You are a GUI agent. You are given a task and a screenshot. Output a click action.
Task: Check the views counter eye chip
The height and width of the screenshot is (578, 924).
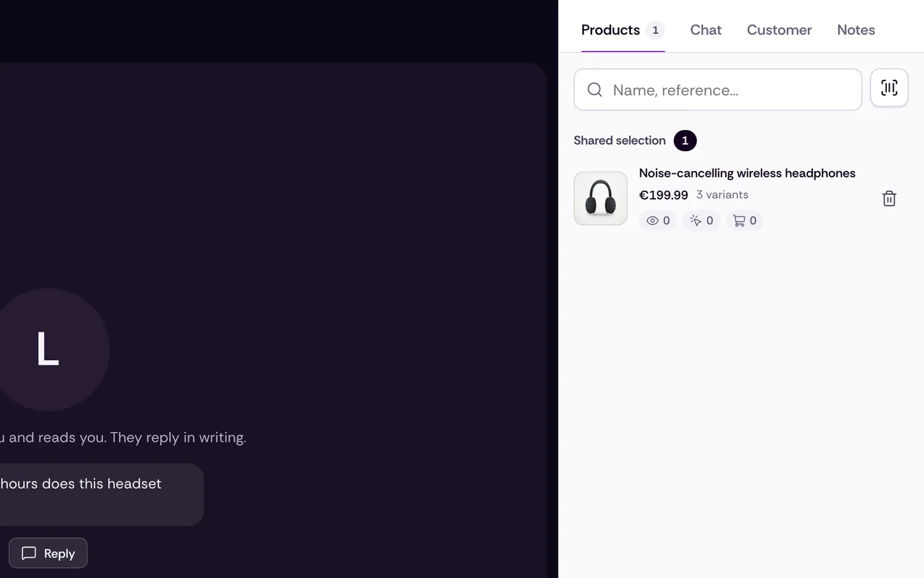(657, 221)
